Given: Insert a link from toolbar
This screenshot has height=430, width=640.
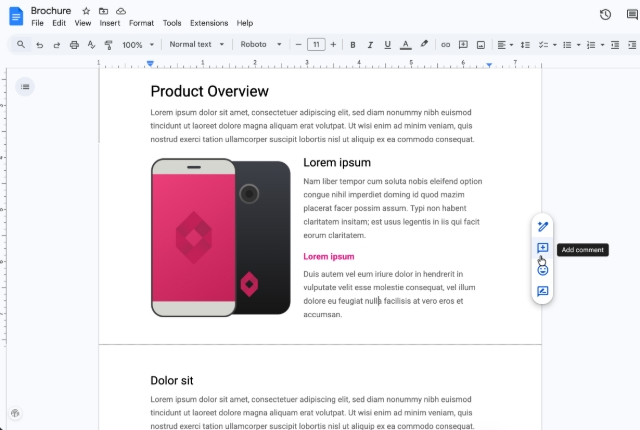Looking at the screenshot, I should point(446,45).
